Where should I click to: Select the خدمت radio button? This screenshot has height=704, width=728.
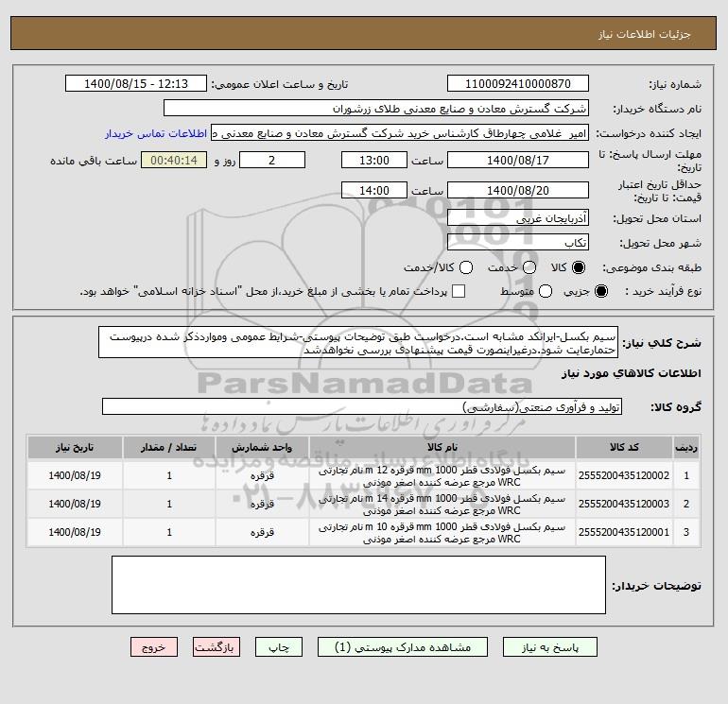529,267
